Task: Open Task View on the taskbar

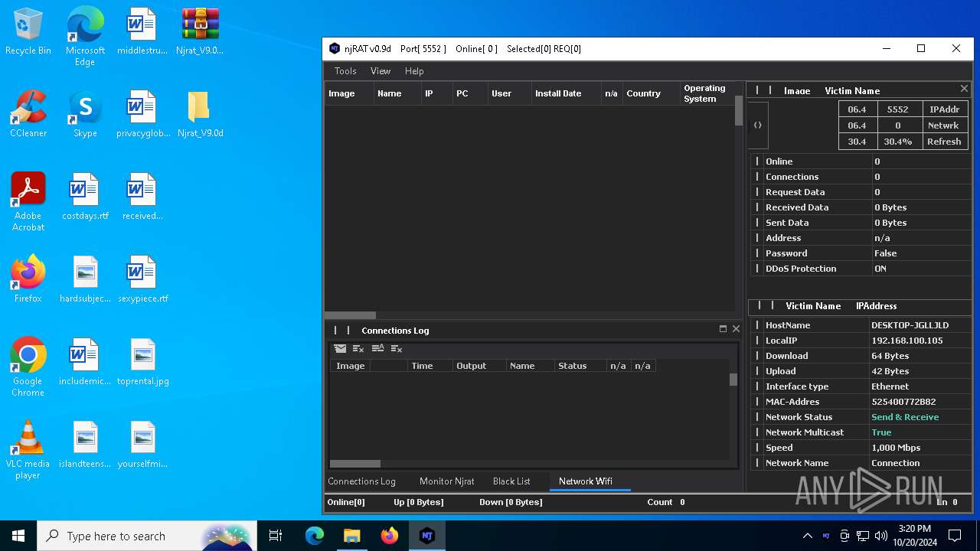Action: pos(276,536)
